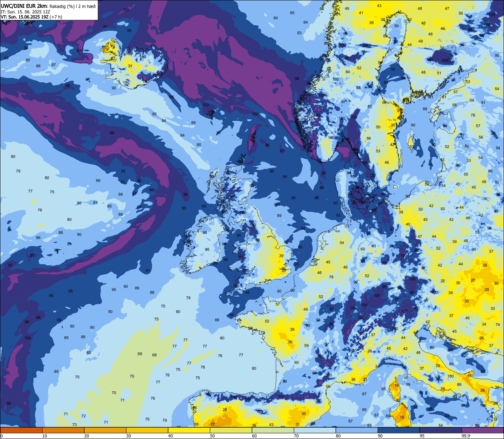Pick the 50–60% pale yellow legend swatch
Screen dimensions: 504x439
[231, 430]
